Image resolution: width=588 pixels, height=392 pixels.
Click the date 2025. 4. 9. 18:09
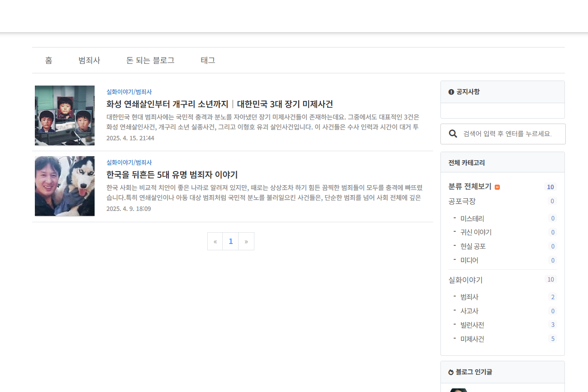tap(129, 209)
